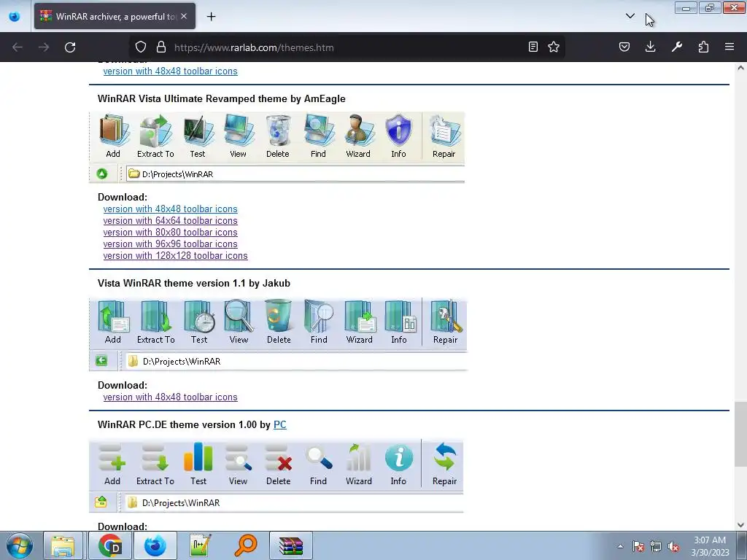Click green back arrow in Jakub address bar
747x560 pixels.
coord(101,361)
